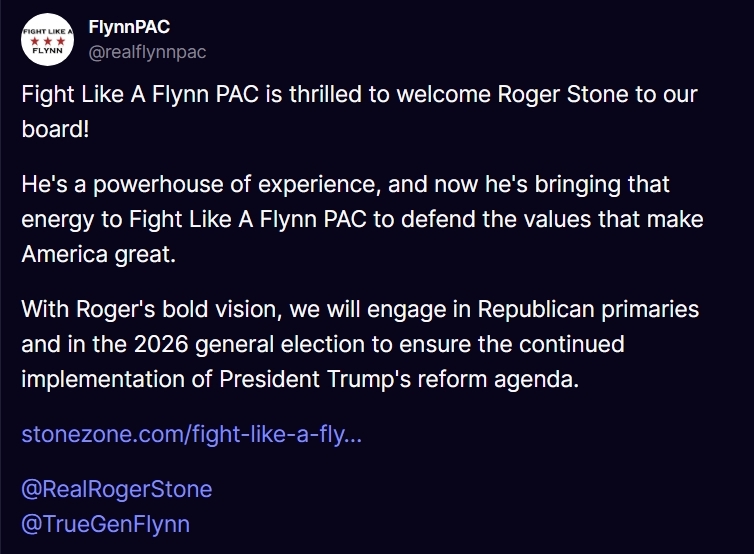Viewport: 754px width, 554px height.
Task: Visit the @realflynnpac handle
Action: click(x=147, y=52)
